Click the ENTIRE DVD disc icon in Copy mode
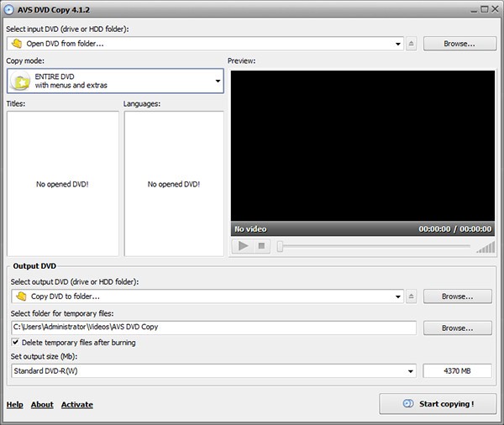This screenshot has width=504, height=425. click(x=20, y=81)
